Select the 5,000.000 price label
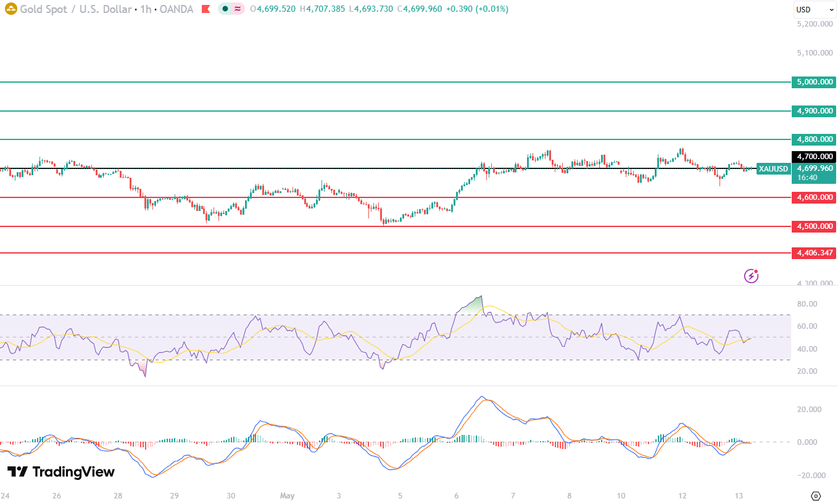838x504 pixels. pos(813,82)
